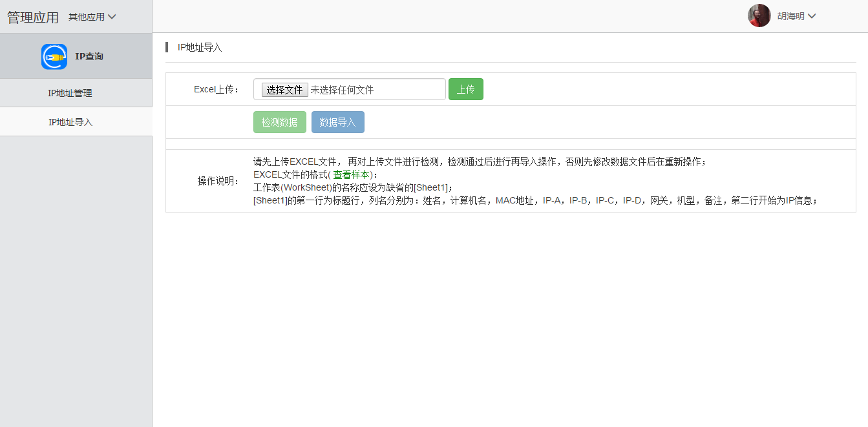868x427 pixels.
Task: Click the IP查询 label text
Action: coord(89,57)
